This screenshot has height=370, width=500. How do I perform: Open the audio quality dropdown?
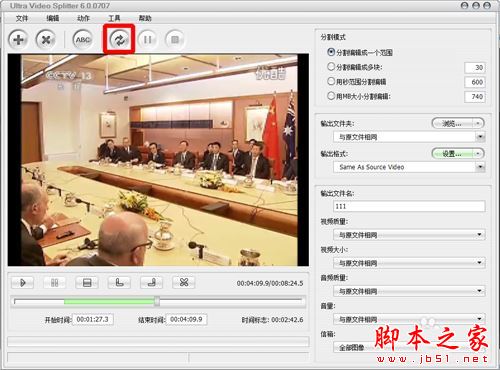[x=409, y=291]
